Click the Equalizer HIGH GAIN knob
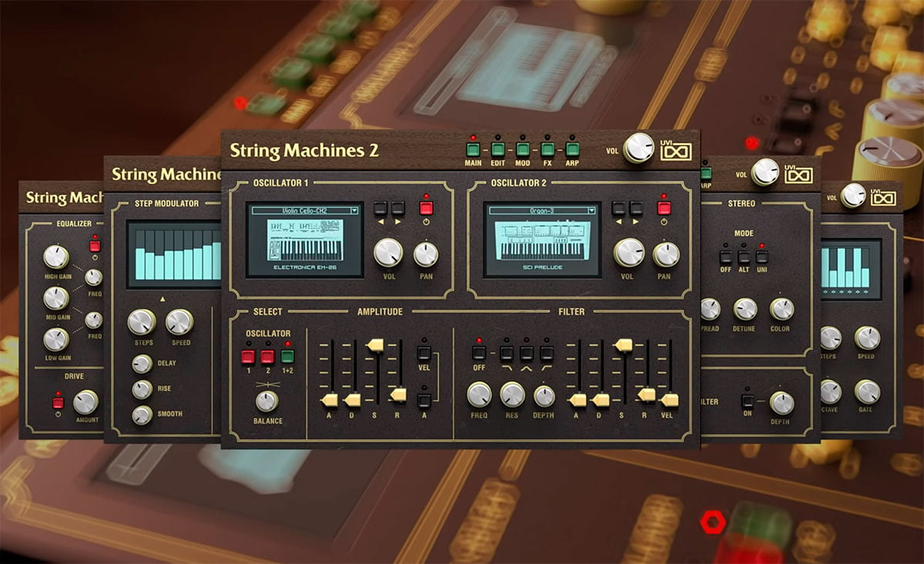The height and width of the screenshot is (564, 924). coord(56,257)
